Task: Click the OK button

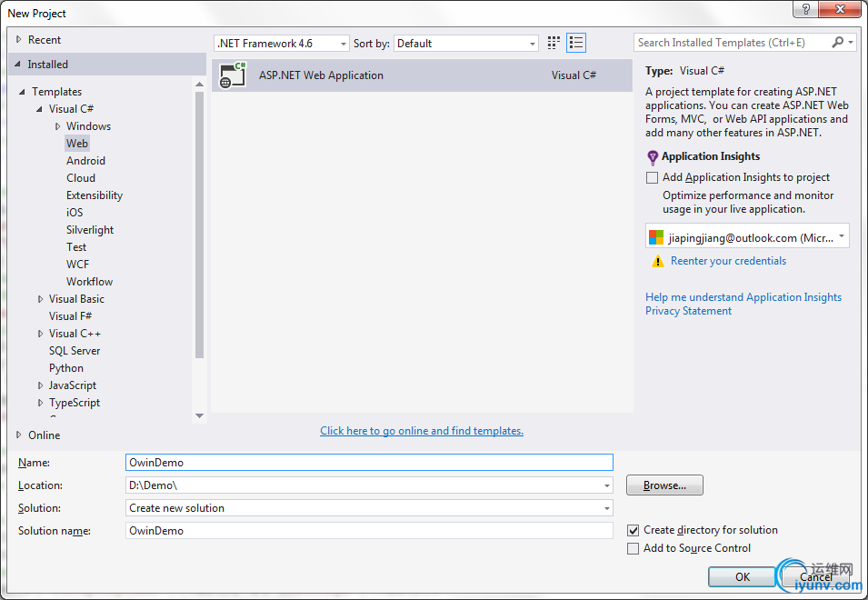Action: pos(742,576)
